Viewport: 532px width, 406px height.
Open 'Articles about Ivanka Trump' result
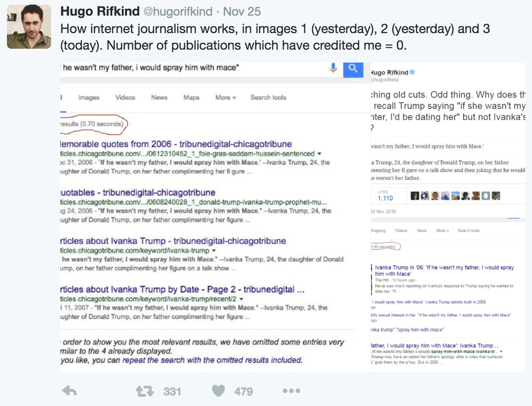(173, 241)
